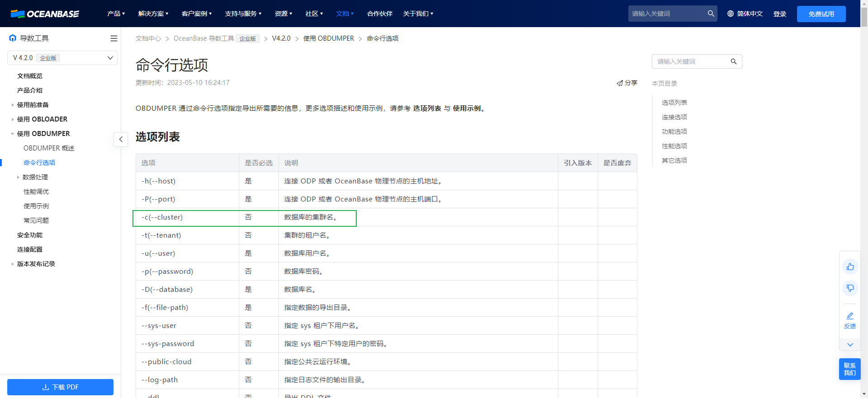Open the 解决方案 menu
This screenshot has height=398, width=868.
pyautogui.click(x=153, y=14)
